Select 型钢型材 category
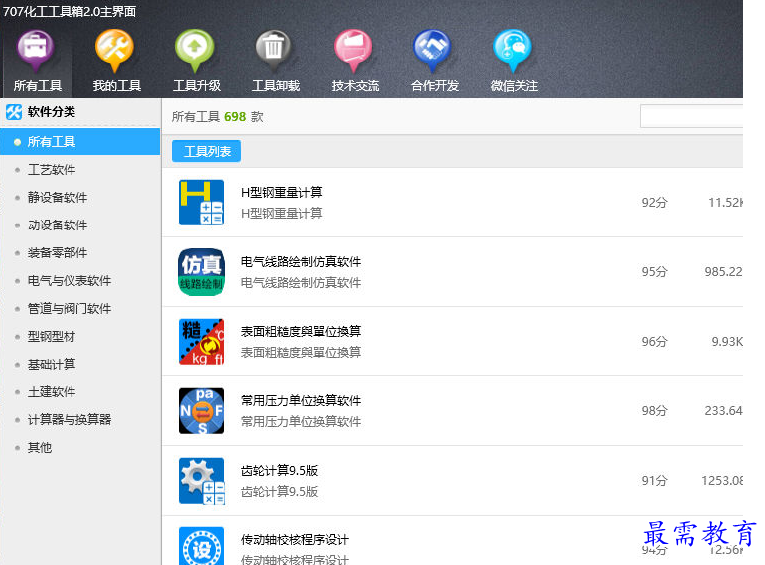The image size is (765, 565). (51, 337)
